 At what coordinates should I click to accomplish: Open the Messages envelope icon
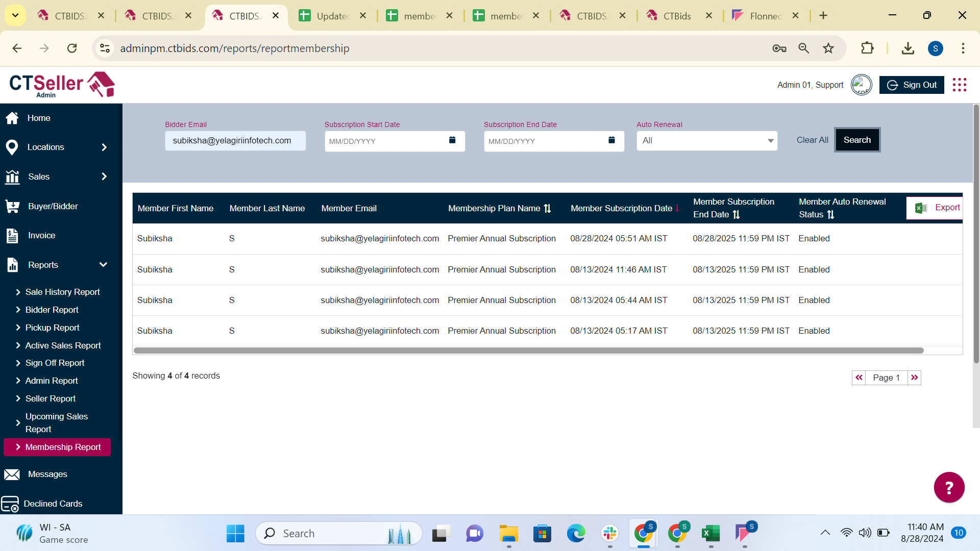tap(12, 474)
